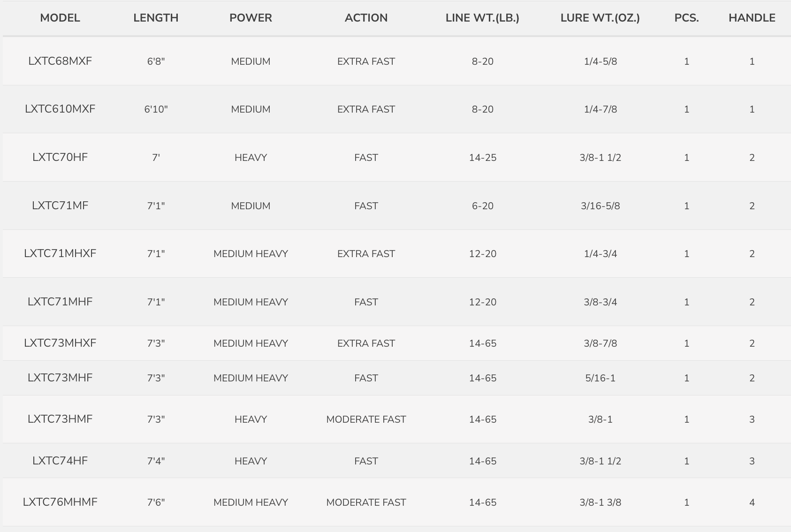Select the LXTC76MHMF model cell
The width and height of the screenshot is (791, 532).
pos(60,502)
